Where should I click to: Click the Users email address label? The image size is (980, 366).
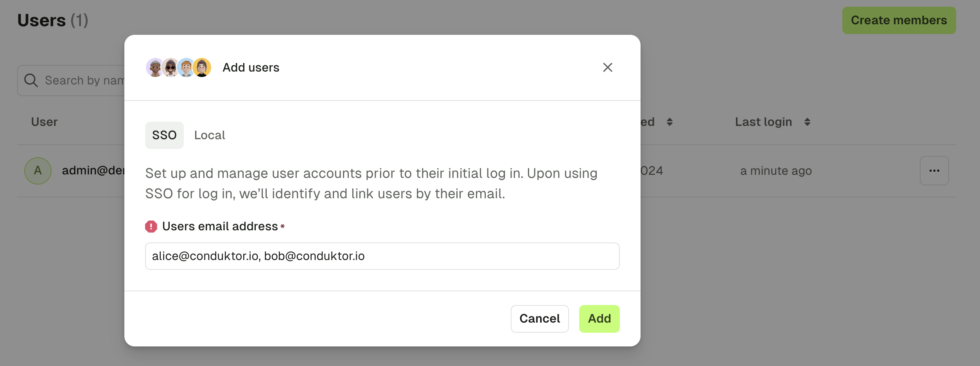[x=220, y=226]
